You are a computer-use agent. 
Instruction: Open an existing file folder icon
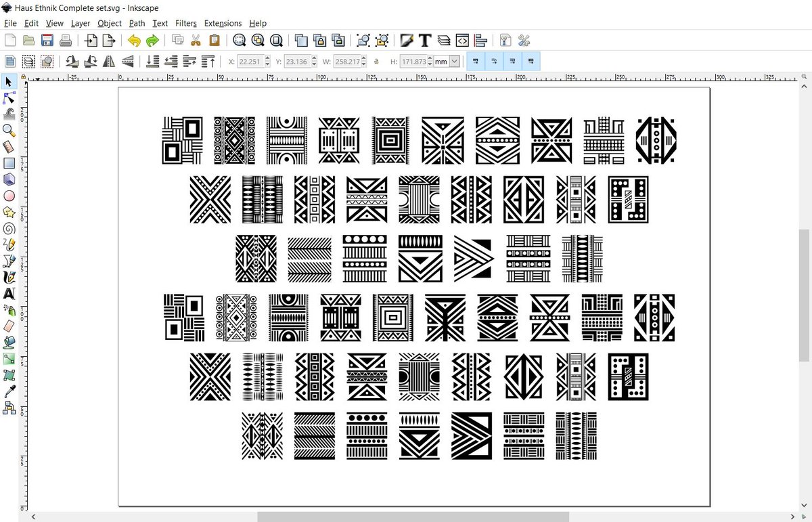click(28, 41)
